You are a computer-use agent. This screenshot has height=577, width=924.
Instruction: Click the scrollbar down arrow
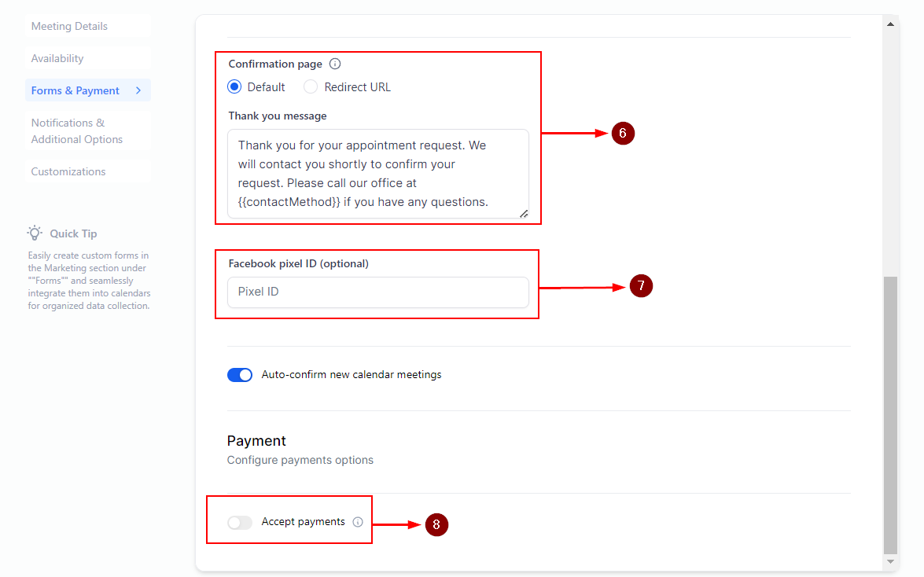[890, 562]
